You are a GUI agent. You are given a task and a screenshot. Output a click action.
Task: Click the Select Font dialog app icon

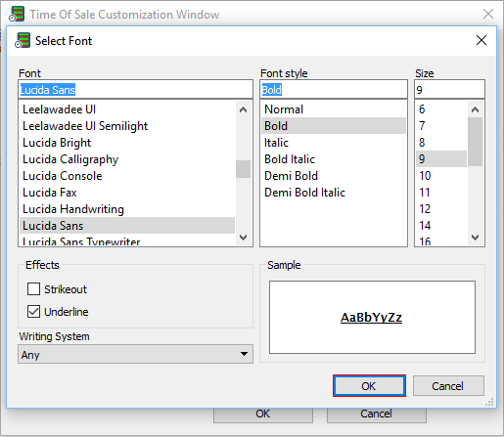(x=23, y=40)
